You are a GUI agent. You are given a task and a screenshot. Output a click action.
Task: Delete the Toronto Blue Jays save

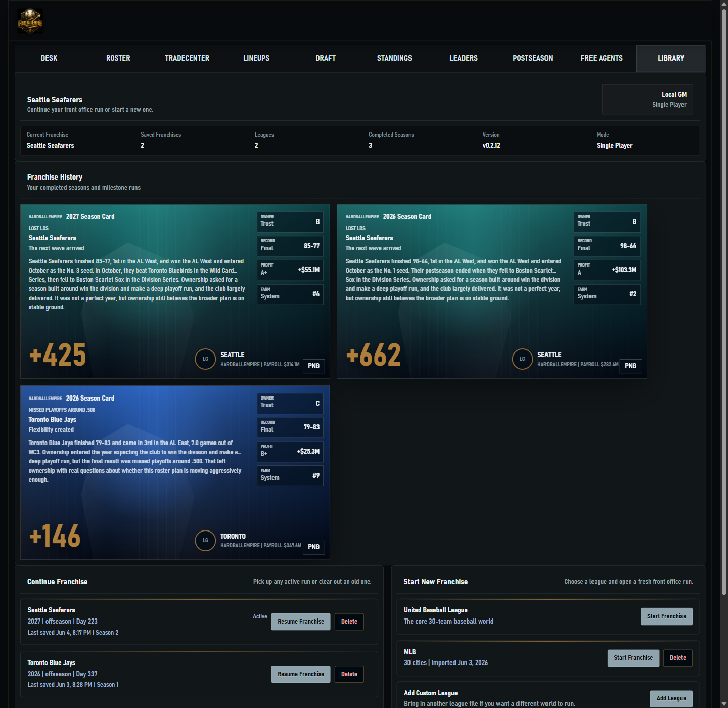click(349, 674)
